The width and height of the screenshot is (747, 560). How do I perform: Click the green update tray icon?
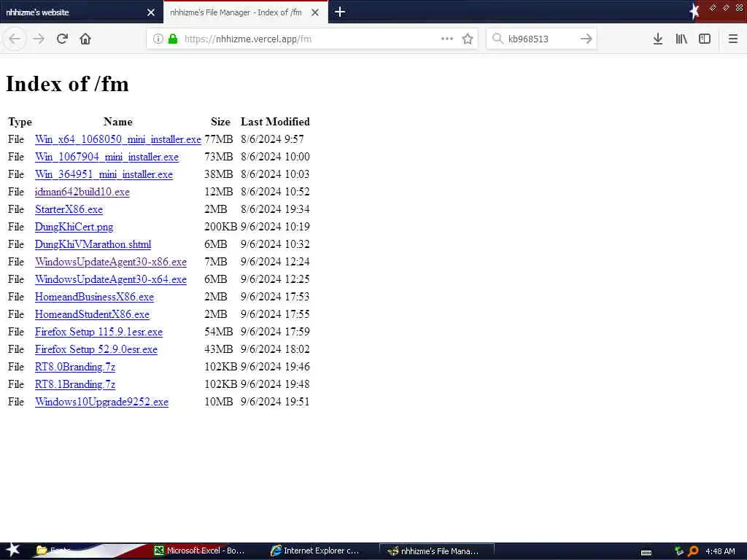point(679,551)
